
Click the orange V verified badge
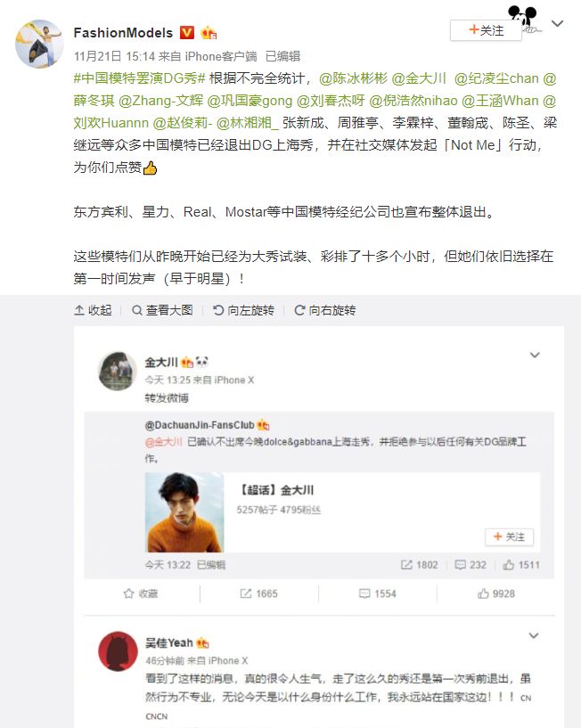(x=187, y=32)
